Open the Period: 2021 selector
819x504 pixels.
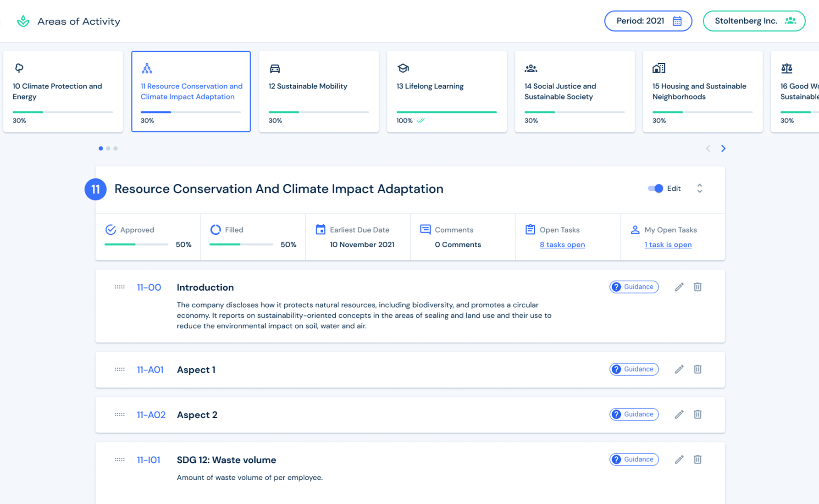tap(648, 21)
